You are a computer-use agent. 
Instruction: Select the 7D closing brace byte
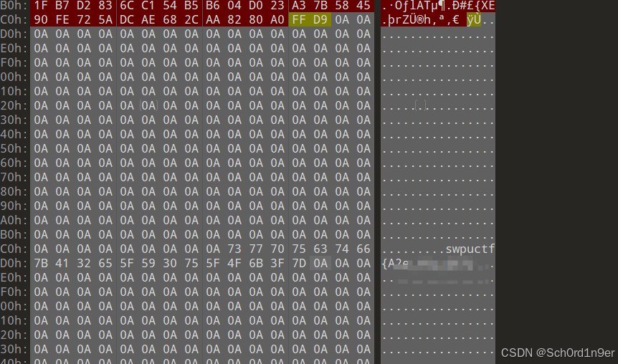(299, 263)
